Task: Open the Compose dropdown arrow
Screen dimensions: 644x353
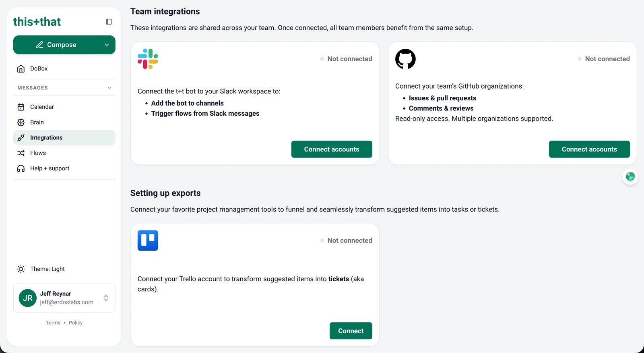Action: tap(107, 45)
